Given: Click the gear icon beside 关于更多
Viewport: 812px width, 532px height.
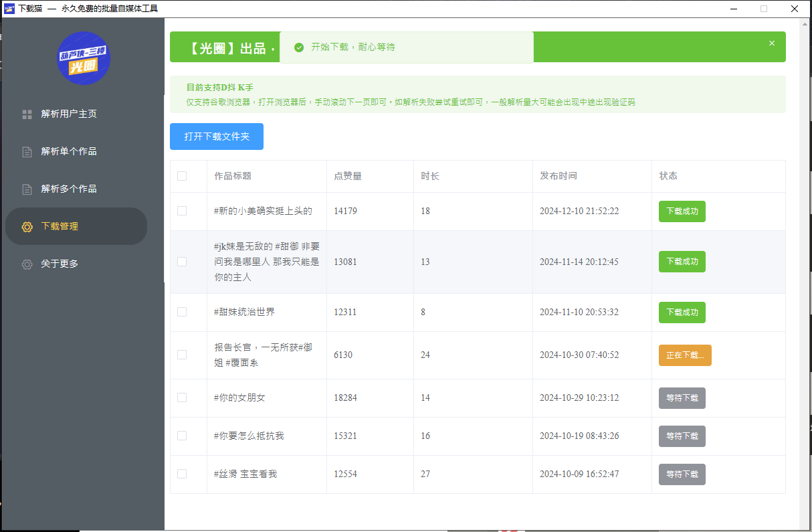Looking at the screenshot, I should coord(27,264).
